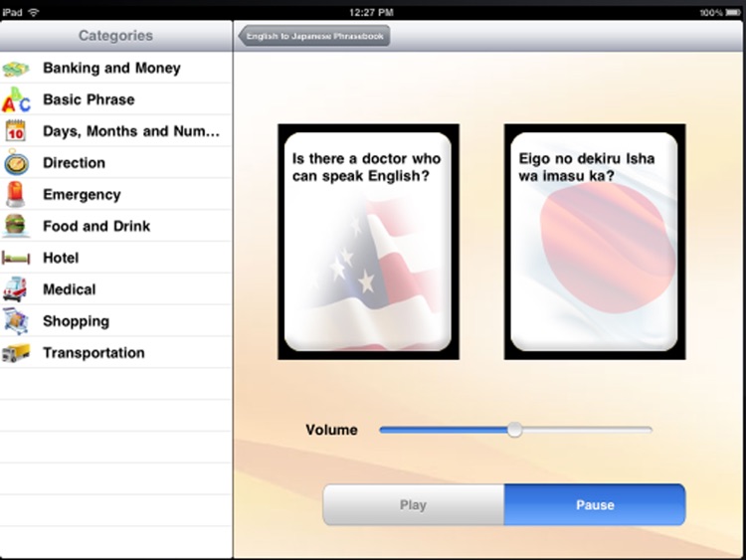Click the ABC letters Basic Phrase icon
This screenshot has width=746, height=560.
click(16, 99)
